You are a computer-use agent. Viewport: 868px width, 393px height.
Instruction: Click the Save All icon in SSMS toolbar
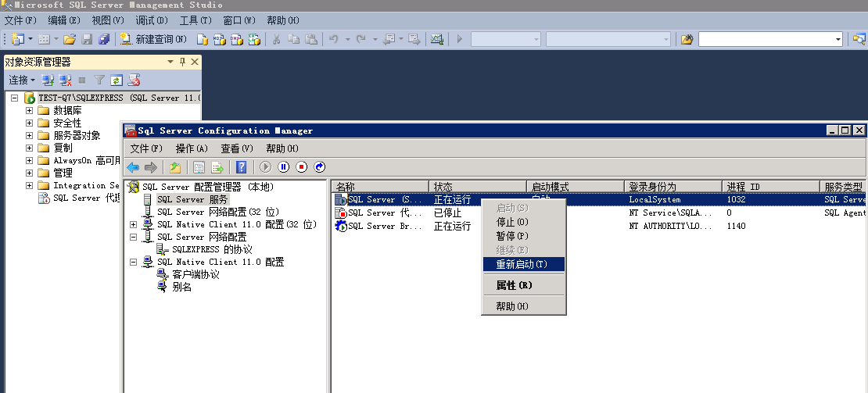click(x=104, y=39)
